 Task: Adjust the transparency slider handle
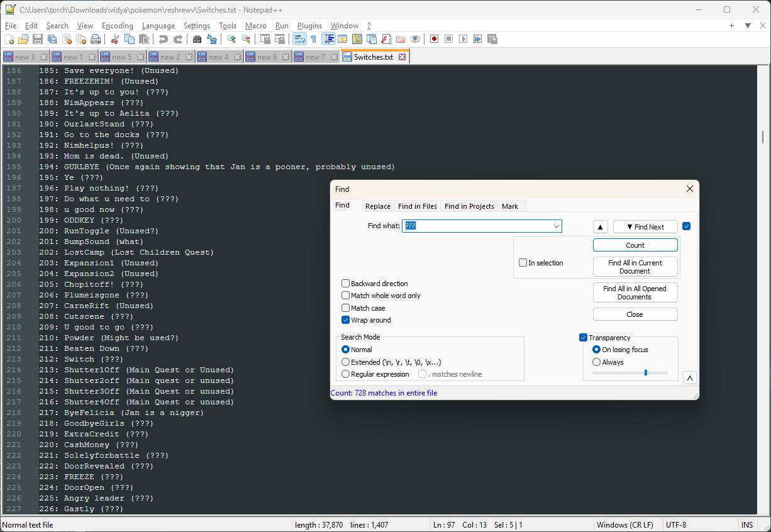pos(645,373)
